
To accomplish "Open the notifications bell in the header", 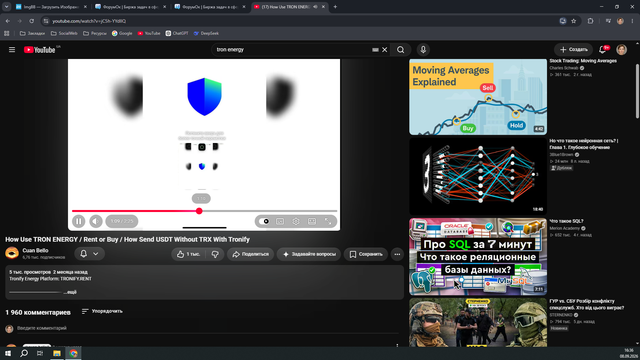I will click(602, 50).
